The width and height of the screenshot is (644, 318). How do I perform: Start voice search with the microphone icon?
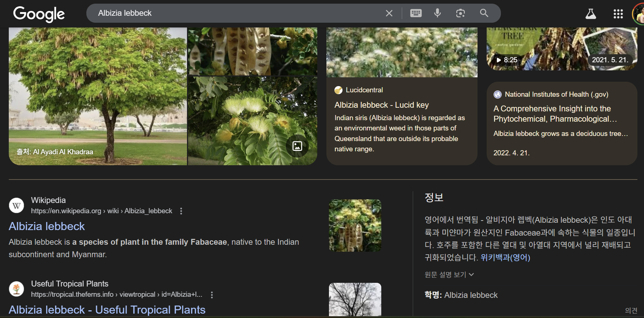click(x=437, y=13)
